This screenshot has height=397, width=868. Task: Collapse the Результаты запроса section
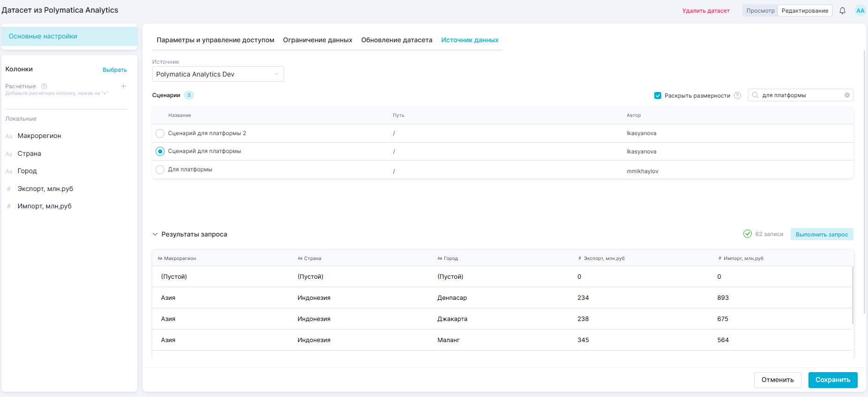pos(155,234)
